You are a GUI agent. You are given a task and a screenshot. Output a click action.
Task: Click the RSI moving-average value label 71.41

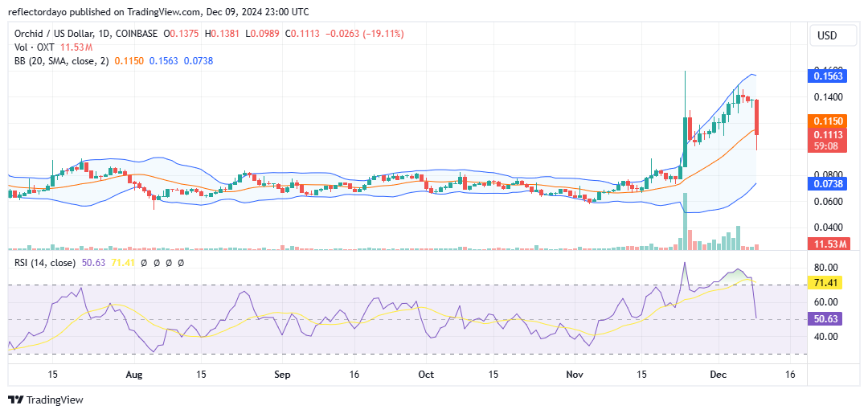[x=826, y=284]
